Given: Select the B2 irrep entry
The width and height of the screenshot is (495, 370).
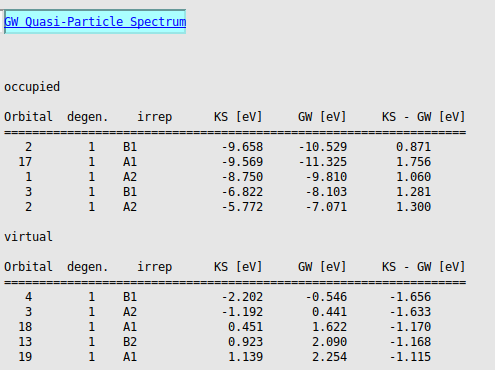Looking at the screenshot, I should point(130,342).
